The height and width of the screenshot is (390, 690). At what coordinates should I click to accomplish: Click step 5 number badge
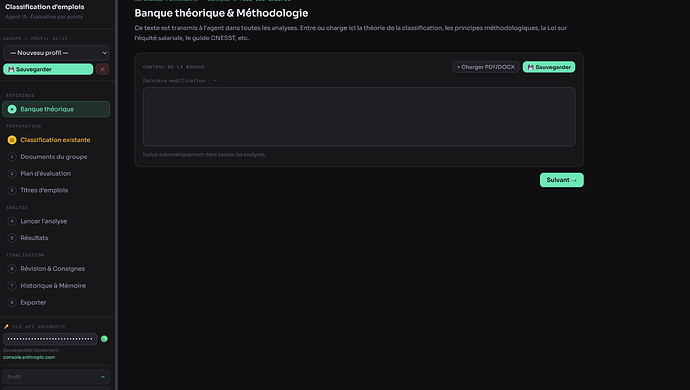click(x=12, y=238)
